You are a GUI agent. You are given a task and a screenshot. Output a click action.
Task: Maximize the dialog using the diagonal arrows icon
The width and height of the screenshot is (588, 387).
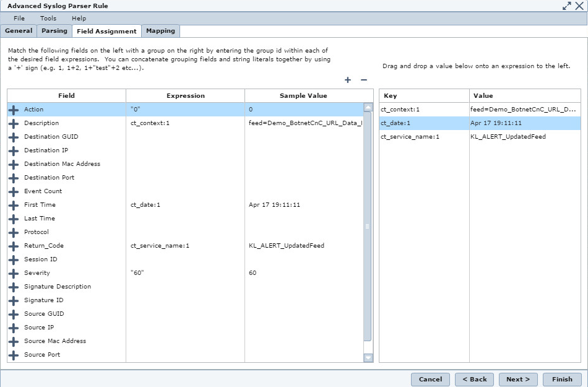click(567, 6)
